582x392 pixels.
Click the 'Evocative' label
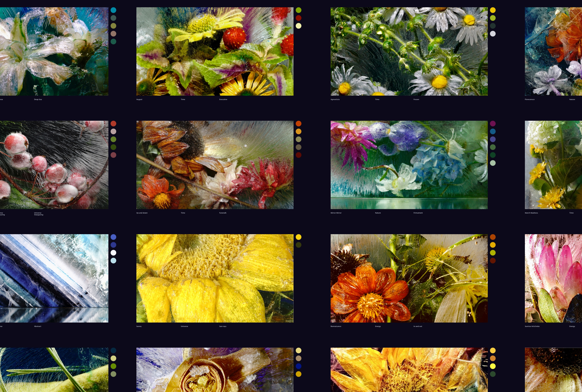pyautogui.click(x=223, y=99)
